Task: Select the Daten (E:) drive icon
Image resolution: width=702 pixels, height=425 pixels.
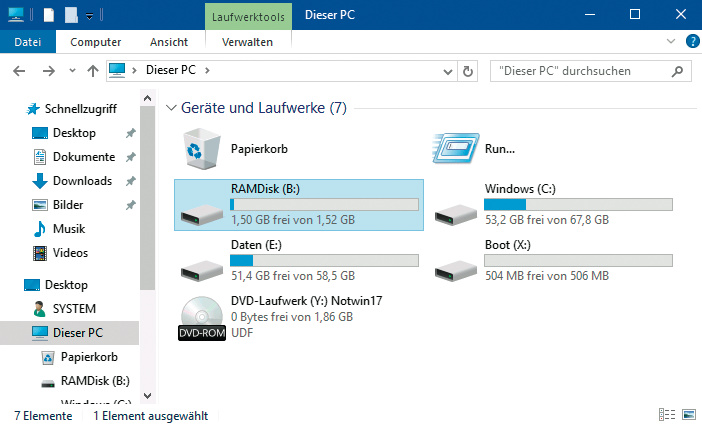Action: tap(202, 270)
